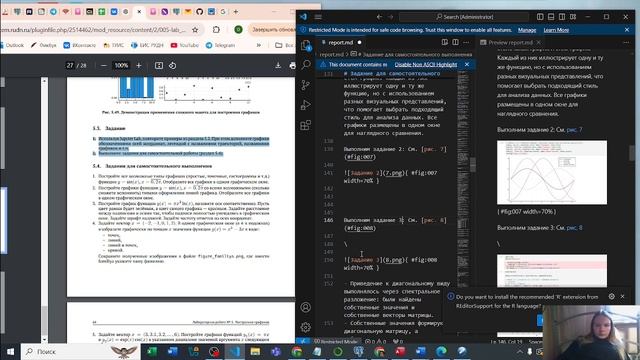Viewport: 640px width, 360px height.
Task: Expand the bookmarks overflow chevron
Action: 259,45
